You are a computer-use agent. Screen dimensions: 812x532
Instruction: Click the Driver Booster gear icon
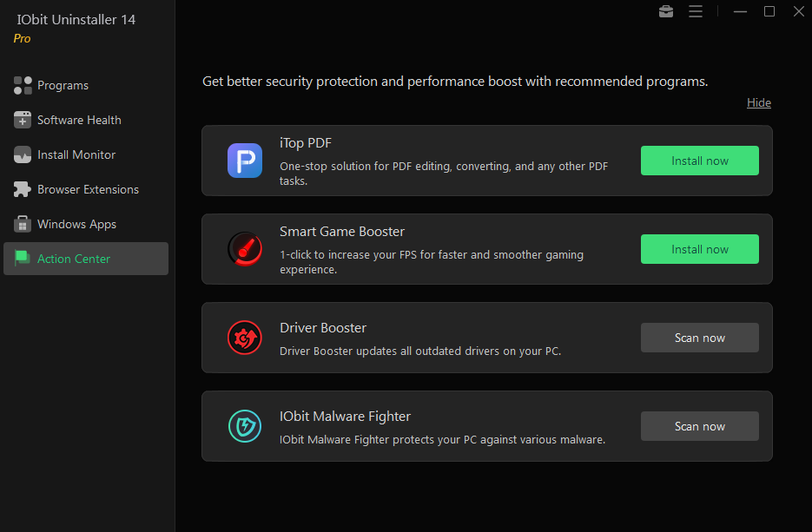pyautogui.click(x=245, y=338)
